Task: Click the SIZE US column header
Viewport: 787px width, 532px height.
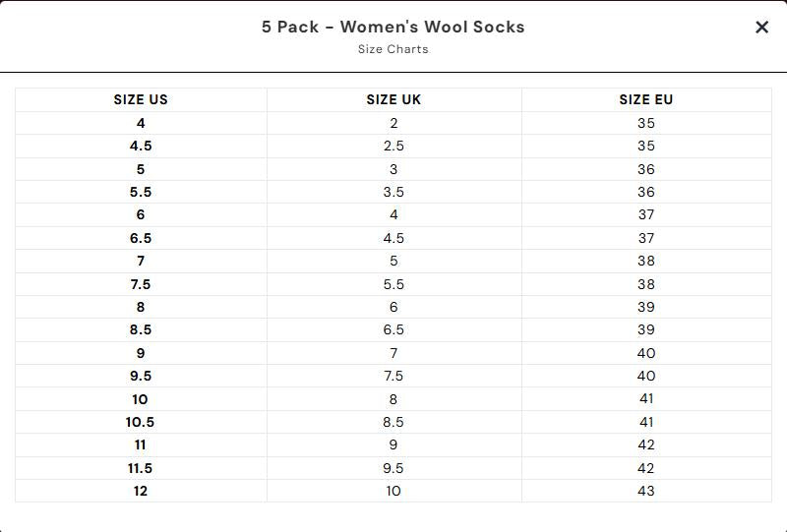Action: click(x=141, y=99)
